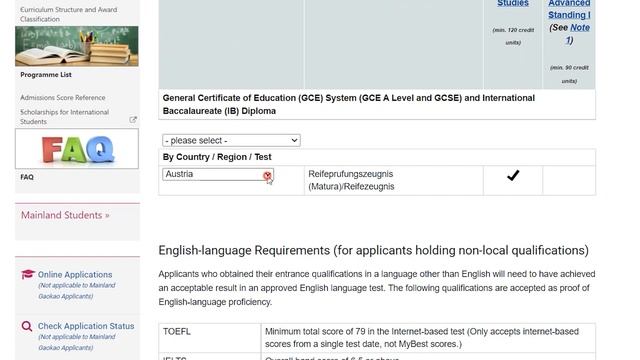640x360 pixels.
Task: Click the red clear icon in Austria field
Action: [x=267, y=176]
